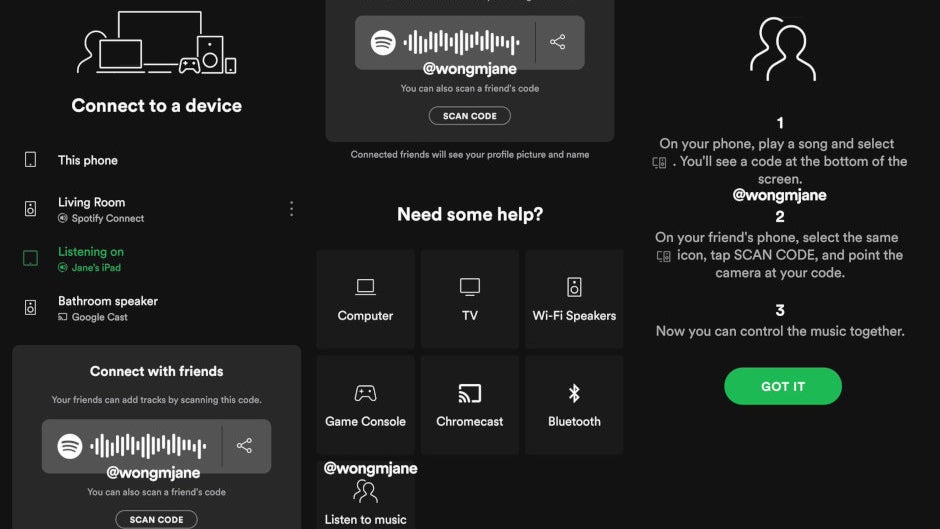This screenshot has height=529, width=940.
Task: Click speaker icon beside Living Room
Action: click(31, 209)
